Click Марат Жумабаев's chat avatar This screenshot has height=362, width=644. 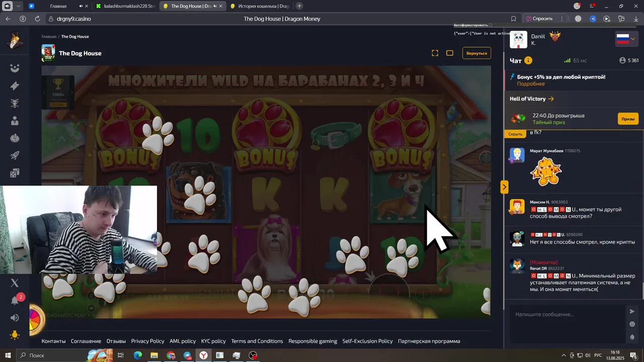pos(517,155)
